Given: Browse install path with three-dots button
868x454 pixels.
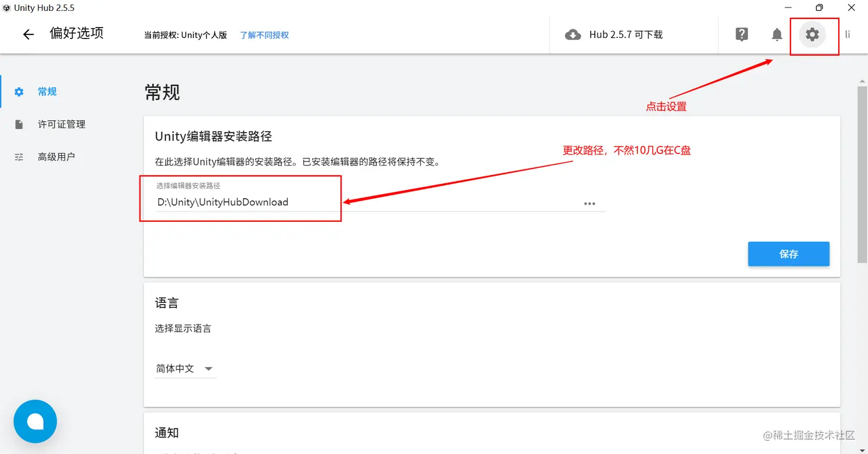Looking at the screenshot, I should click(590, 203).
